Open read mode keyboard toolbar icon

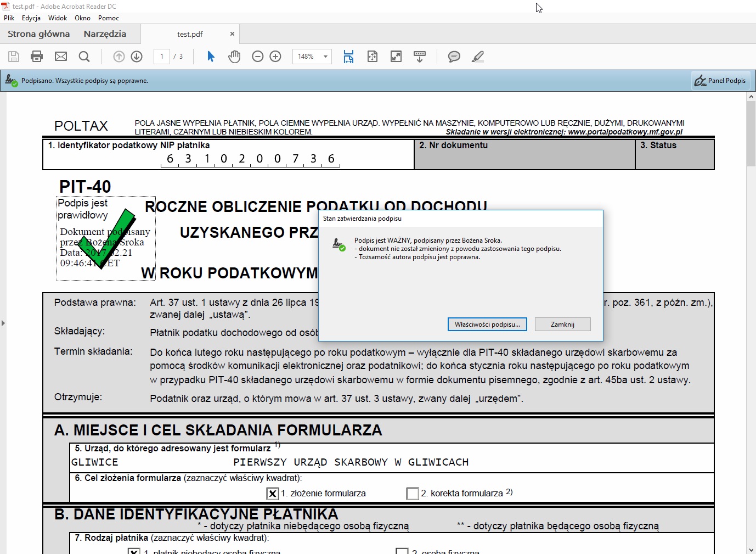click(420, 56)
